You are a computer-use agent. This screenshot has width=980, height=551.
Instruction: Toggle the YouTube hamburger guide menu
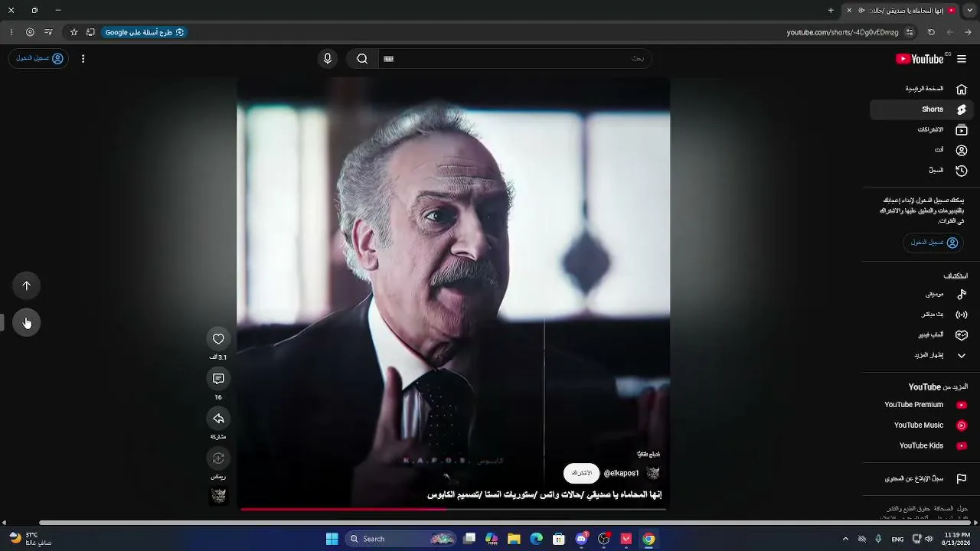point(962,59)
